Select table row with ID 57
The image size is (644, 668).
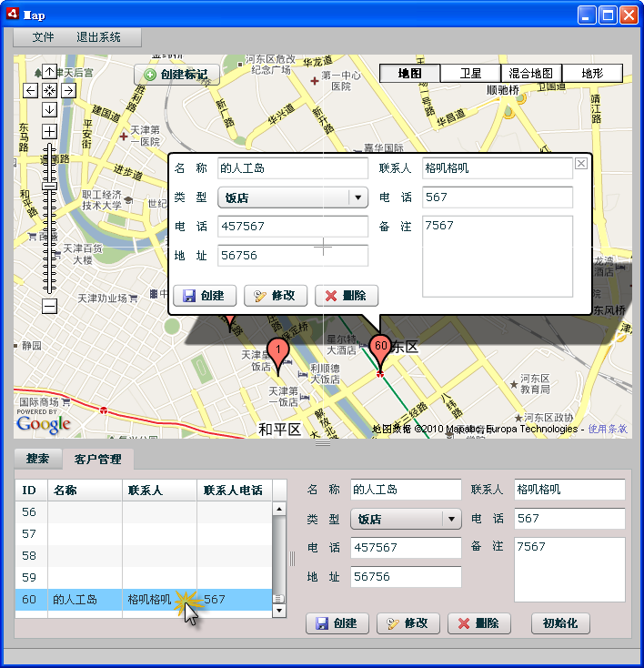[144, 534]
